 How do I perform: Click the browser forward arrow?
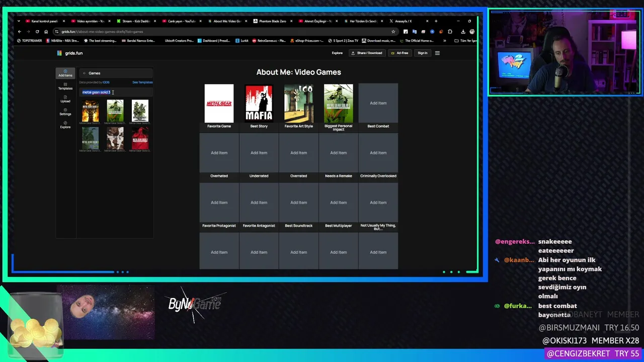(x=28, y=32)
